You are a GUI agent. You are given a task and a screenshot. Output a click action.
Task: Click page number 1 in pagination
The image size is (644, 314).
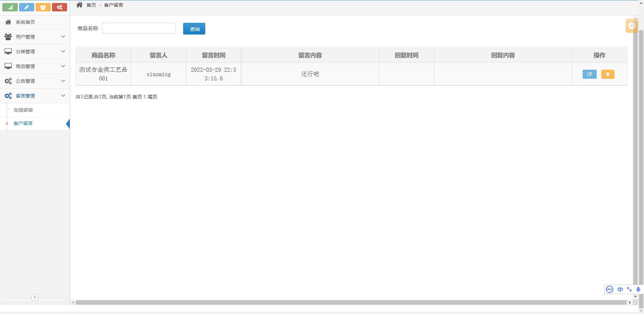(145, 97)
